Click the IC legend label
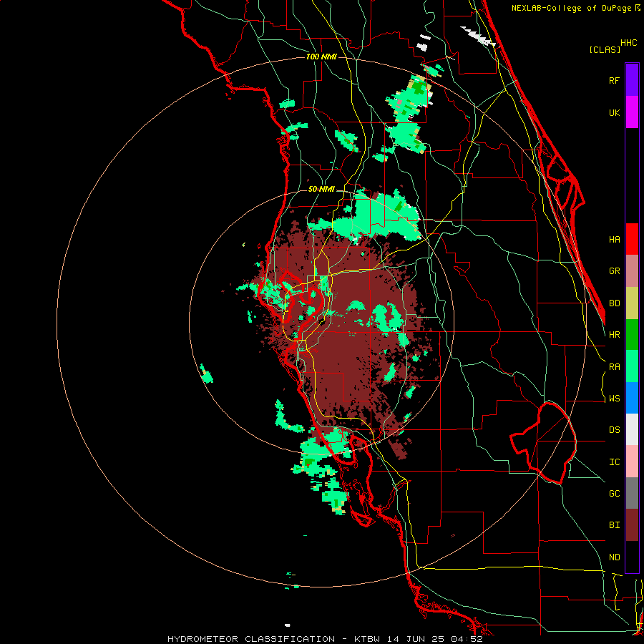This screenshot has width=644, height=644. coord(615,462)
